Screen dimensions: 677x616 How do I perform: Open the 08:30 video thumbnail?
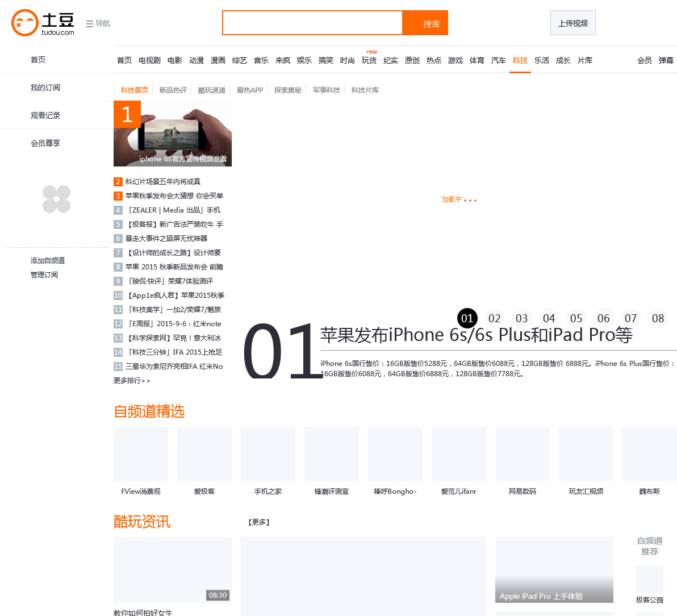coord(173,570)
